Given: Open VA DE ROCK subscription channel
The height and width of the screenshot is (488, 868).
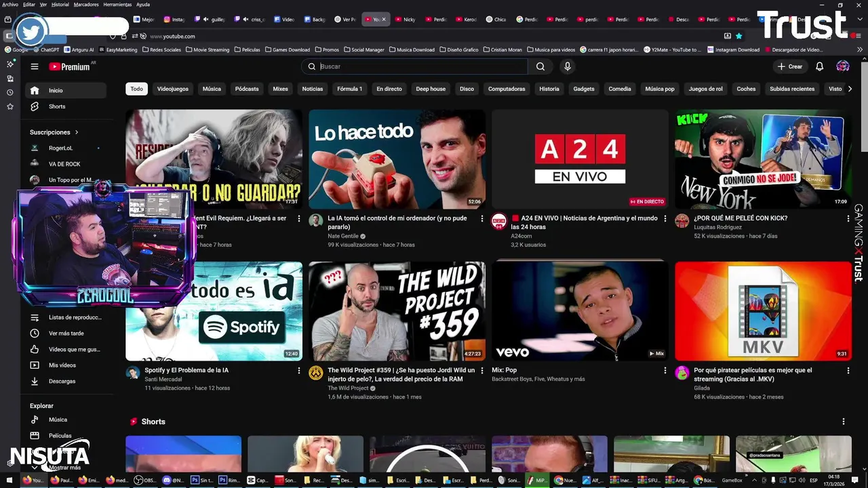Looking at the screenshot, I should pyautogui.click(x=66, y=164).
